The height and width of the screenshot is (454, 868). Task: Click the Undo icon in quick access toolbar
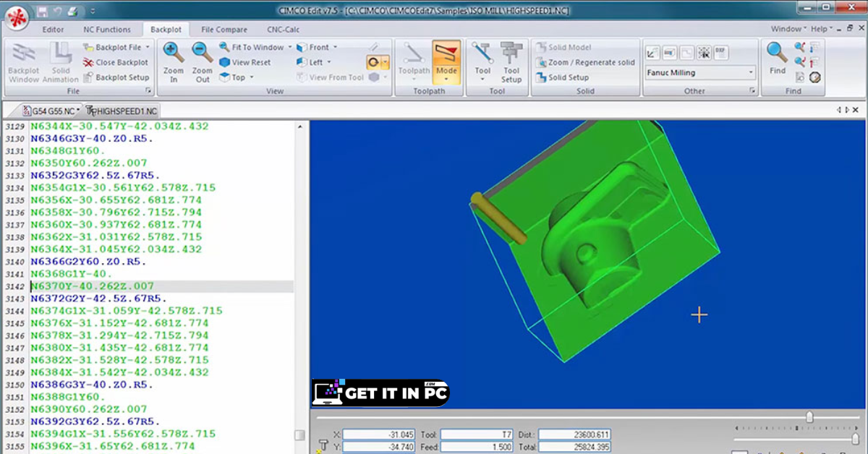point(56,12)
